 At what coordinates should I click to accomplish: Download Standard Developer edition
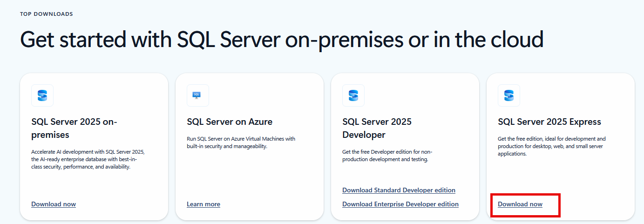(x=399, y=190)
